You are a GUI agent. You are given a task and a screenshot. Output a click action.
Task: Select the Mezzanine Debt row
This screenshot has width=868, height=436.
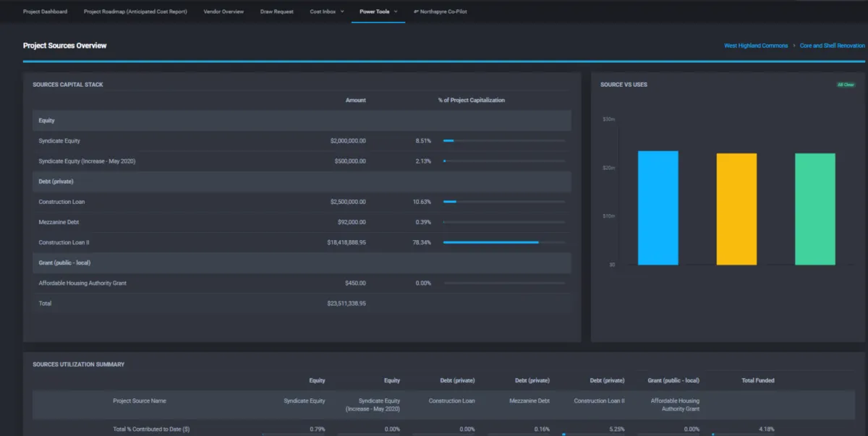click(x=59, y=222)
